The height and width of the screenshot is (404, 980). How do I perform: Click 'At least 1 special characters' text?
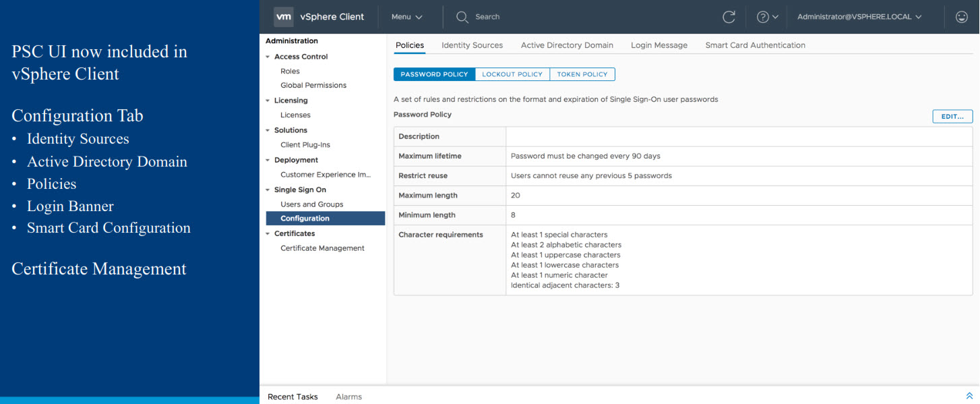tap(559, 235)
